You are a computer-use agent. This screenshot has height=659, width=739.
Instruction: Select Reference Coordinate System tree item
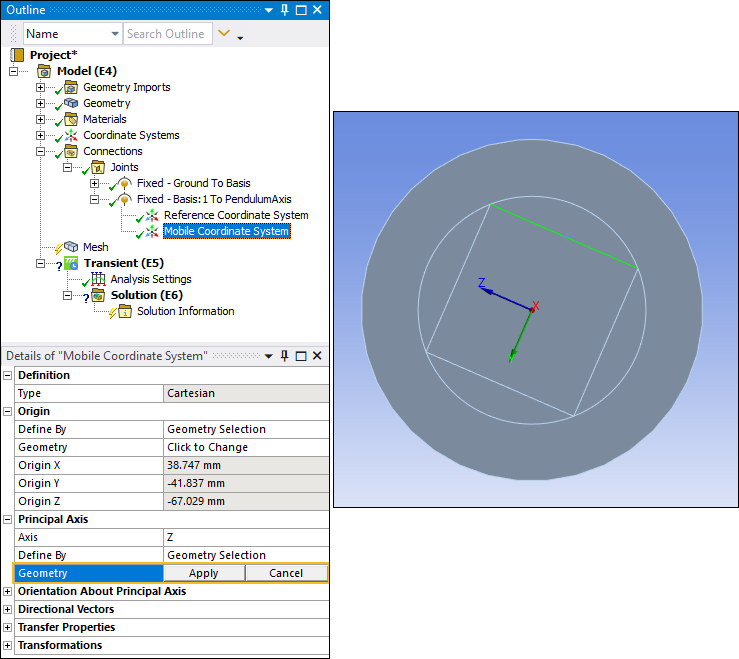(236, 215)
